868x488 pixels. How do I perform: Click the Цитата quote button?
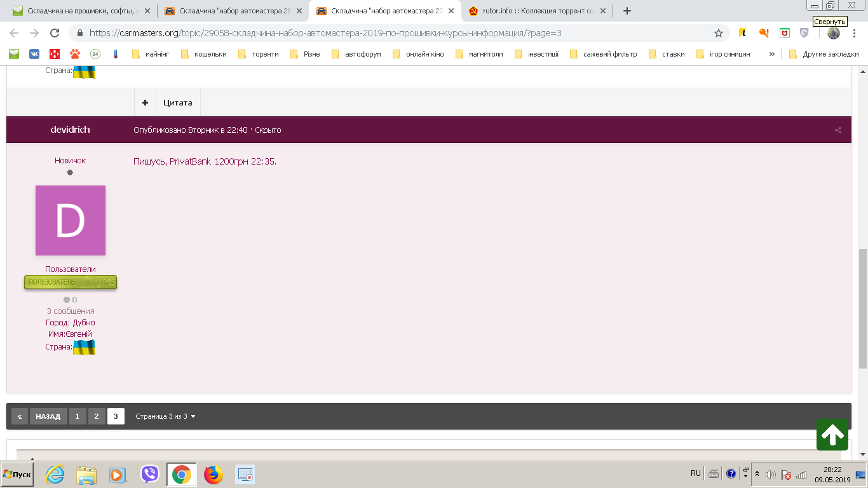pyautogui.click(x=178, y=103)
